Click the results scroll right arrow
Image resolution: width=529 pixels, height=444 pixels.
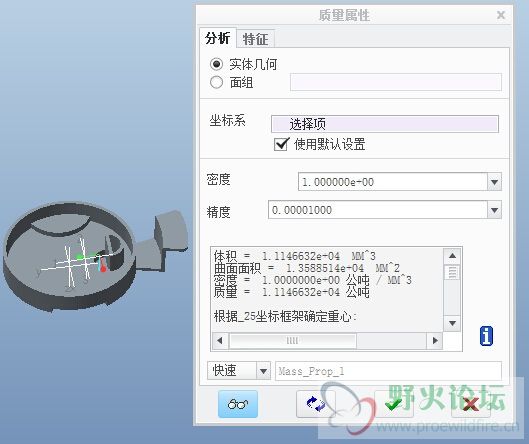point(435,341)
